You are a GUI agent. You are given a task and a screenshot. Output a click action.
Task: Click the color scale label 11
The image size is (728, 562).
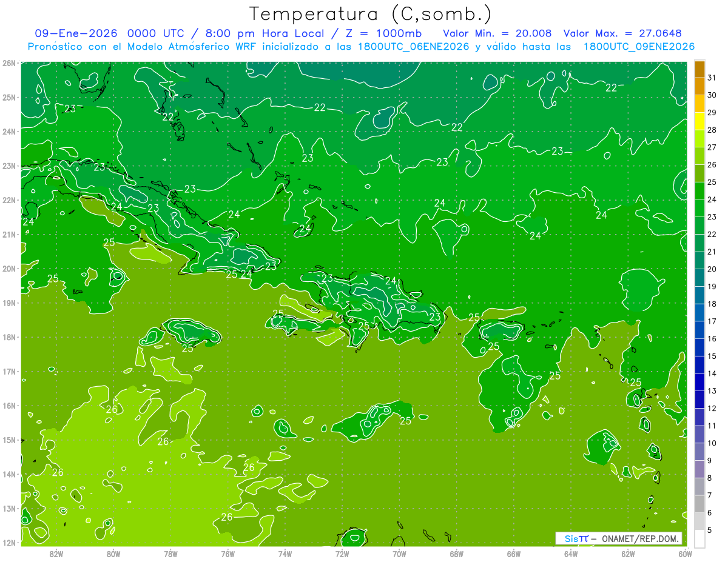pos(712,426)
